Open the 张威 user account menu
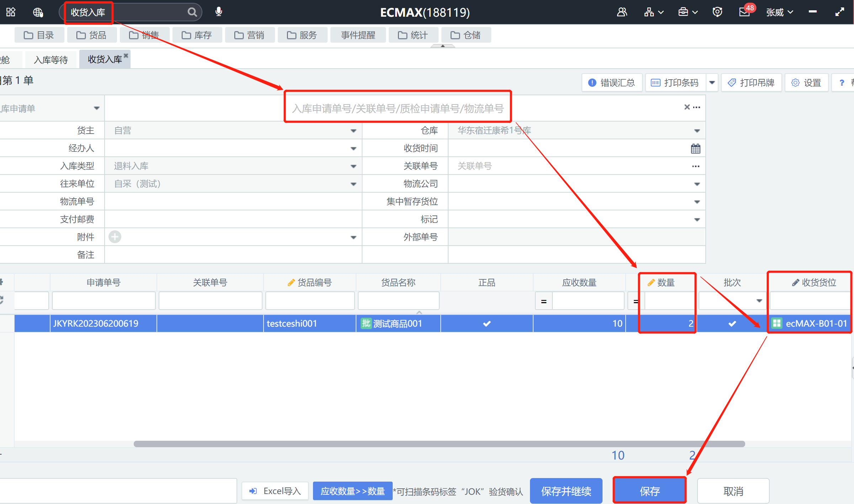The width and height of the screenshot is (854, 504). coord(780,12)
